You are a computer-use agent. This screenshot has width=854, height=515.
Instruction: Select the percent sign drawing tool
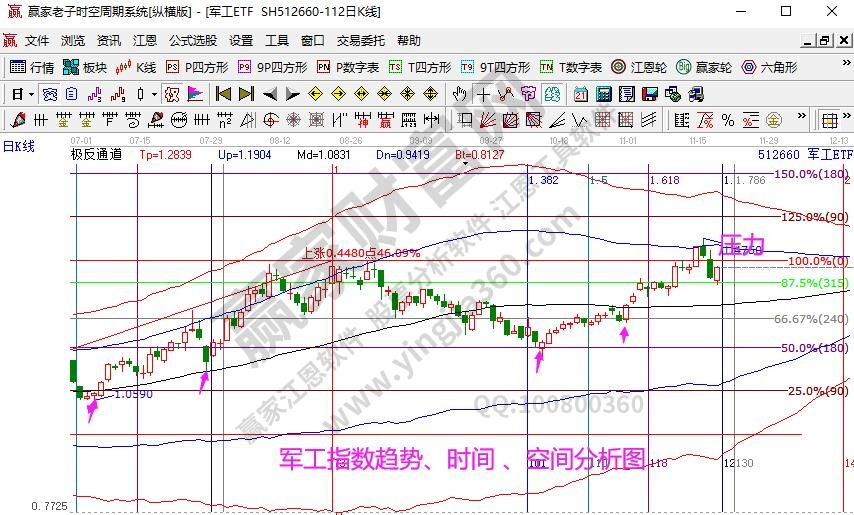click(727, 120)
